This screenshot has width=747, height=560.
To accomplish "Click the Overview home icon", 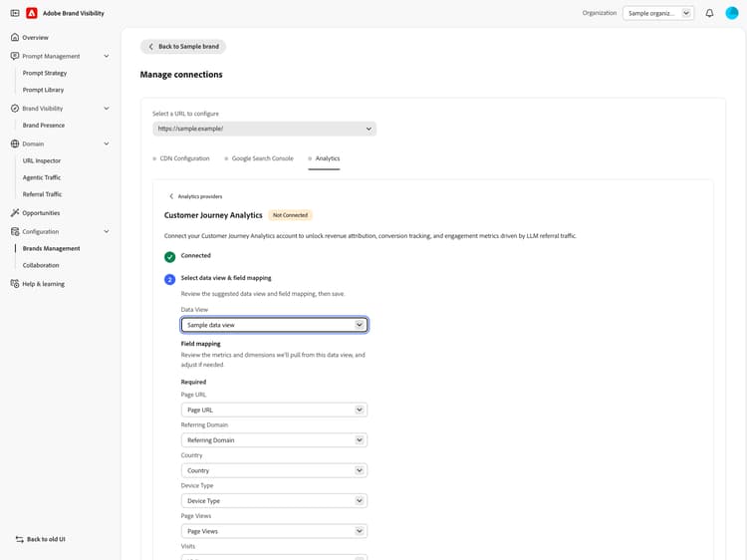I will click(15, 37).
